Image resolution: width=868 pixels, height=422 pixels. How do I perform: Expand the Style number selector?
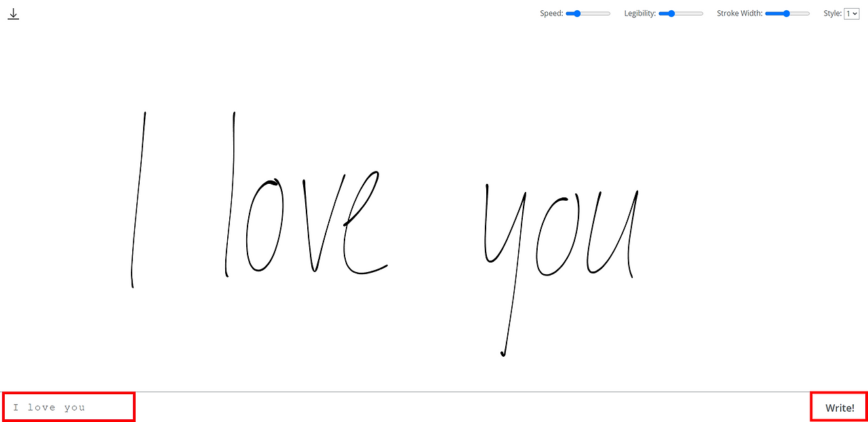[852, 13]
